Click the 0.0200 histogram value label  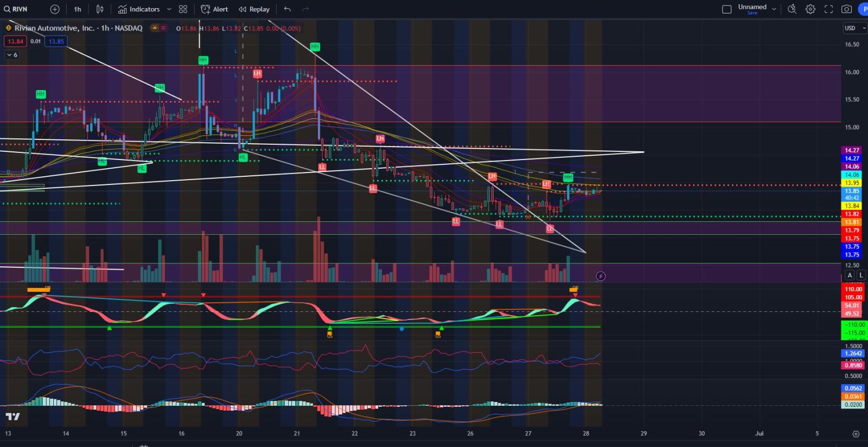(x=853, y=405)
